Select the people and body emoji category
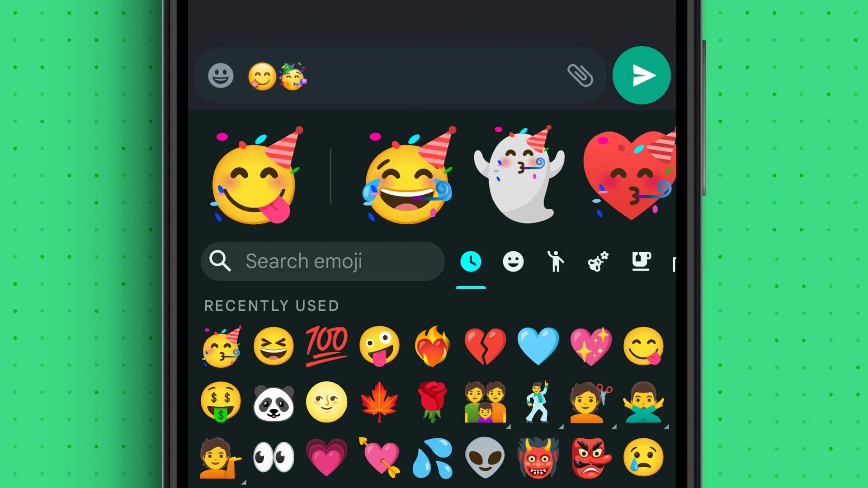The image size is (868, 488). tap(556, 261)
